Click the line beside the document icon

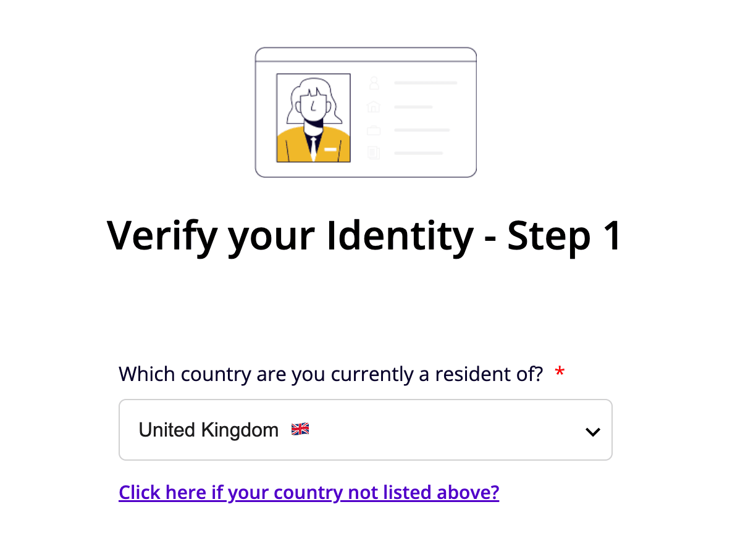tap(419, 153)
